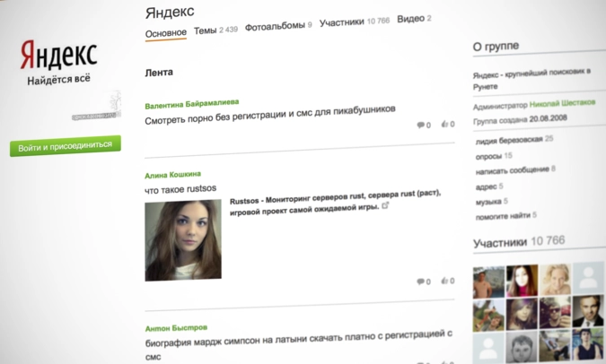Viewport: 606px width, 364px height.
Task: Select the музыка tag in sidebar
Action: click(487, 201)
